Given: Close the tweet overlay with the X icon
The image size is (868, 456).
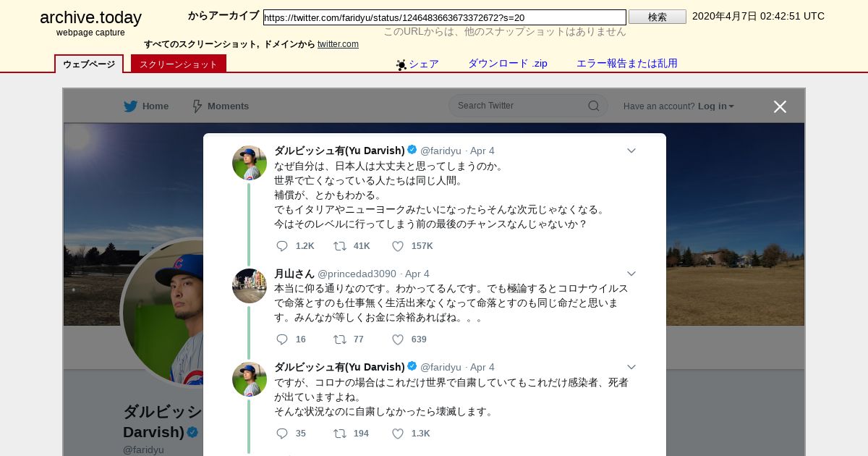Looking at the screenshot, I should point(780,107).
